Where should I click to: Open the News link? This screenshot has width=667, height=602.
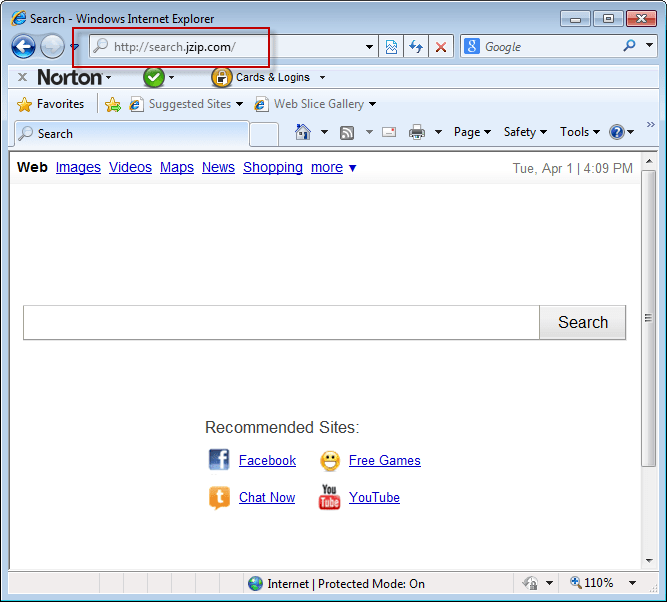pos(218,167)
